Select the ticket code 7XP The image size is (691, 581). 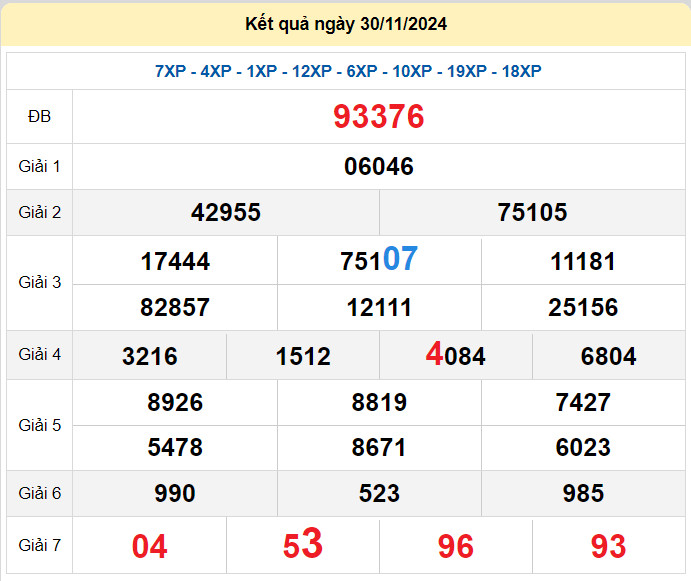click(170, 71)
